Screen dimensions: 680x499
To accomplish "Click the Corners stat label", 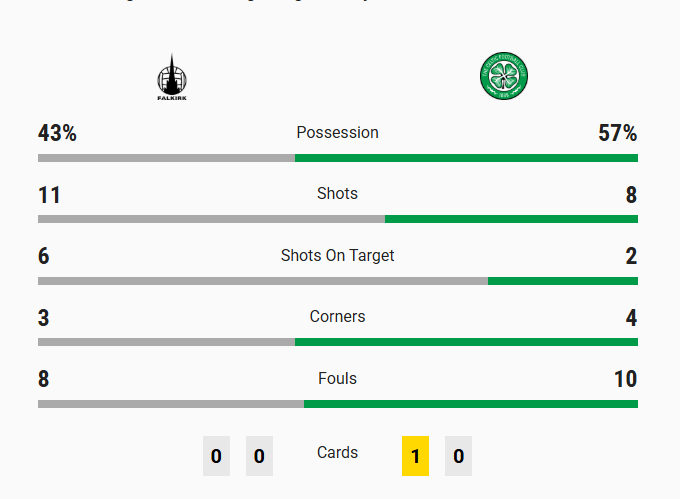I will click(x=337, y=317).
